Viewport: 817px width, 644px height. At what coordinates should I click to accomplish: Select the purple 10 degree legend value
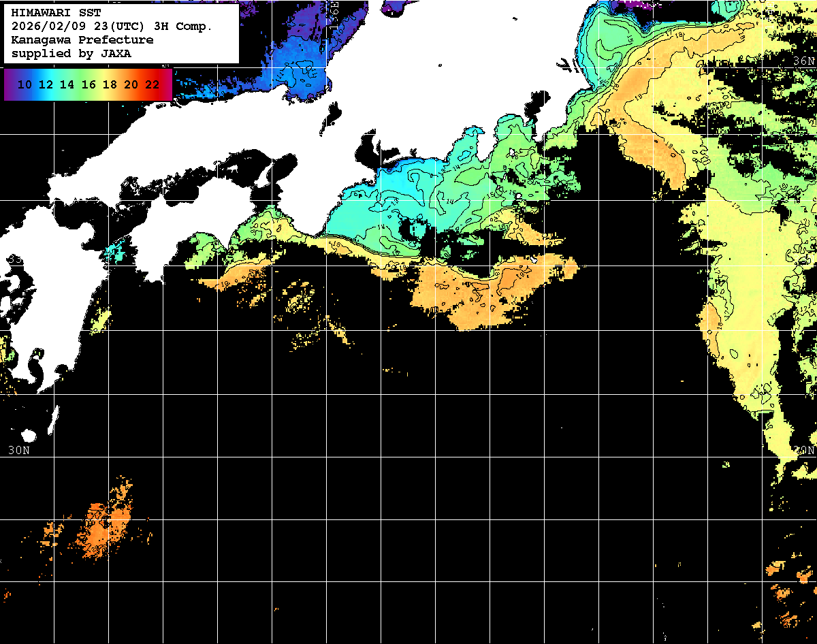pos(25,85)
